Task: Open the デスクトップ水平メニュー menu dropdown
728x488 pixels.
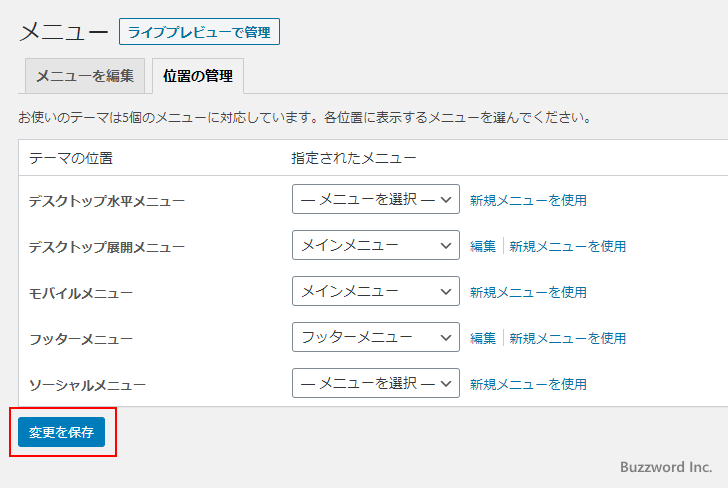Action: [376, 199]
